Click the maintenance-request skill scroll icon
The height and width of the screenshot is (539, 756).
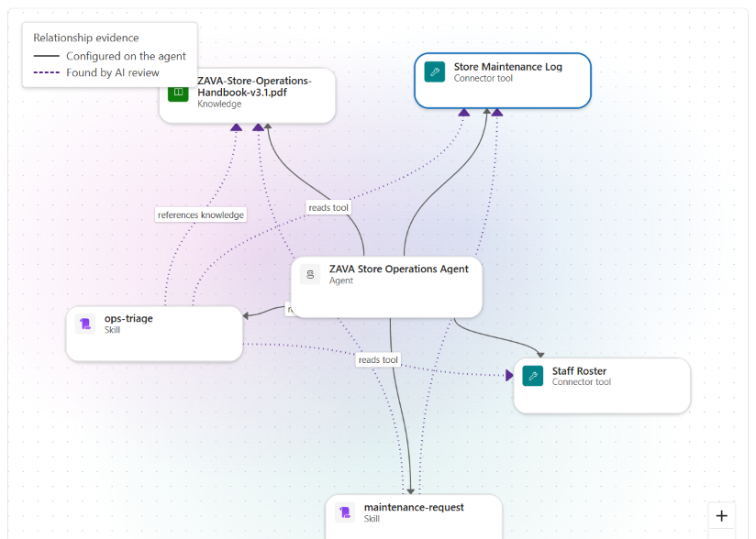[x=345, y=512]
